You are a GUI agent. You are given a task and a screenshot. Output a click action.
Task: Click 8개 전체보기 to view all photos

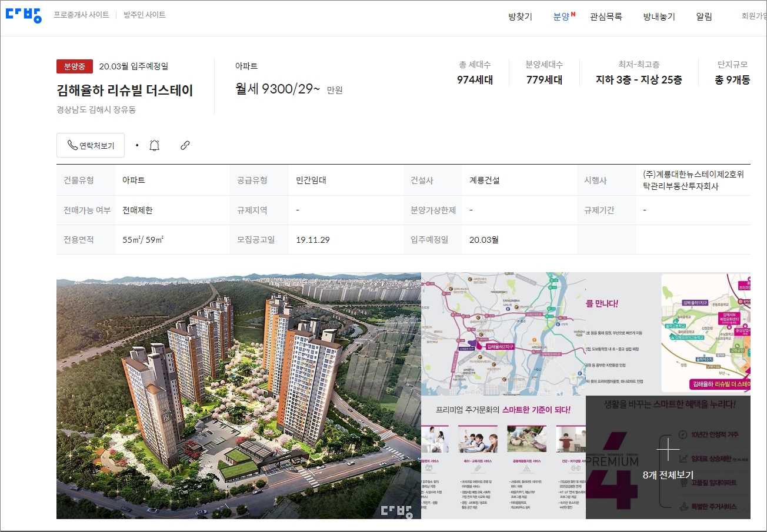(668, 475)
